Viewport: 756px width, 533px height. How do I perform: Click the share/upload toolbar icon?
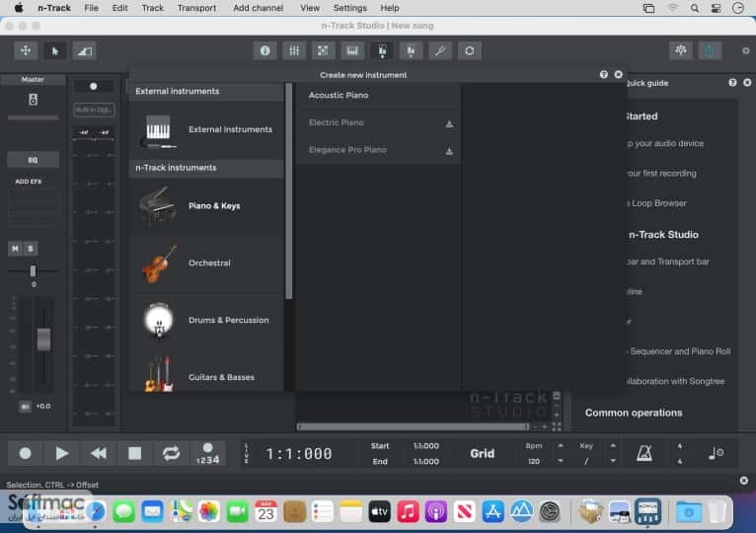click(710, 50)
